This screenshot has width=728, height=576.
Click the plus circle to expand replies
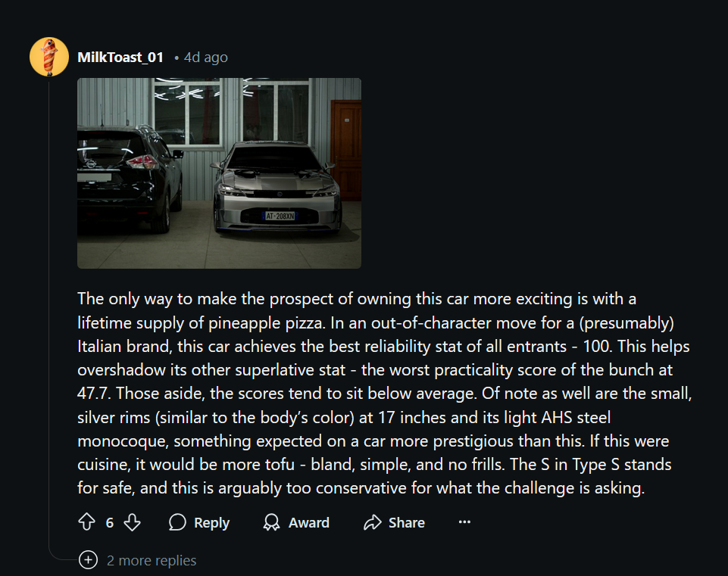pyautogui.click(x=89, y=560)
